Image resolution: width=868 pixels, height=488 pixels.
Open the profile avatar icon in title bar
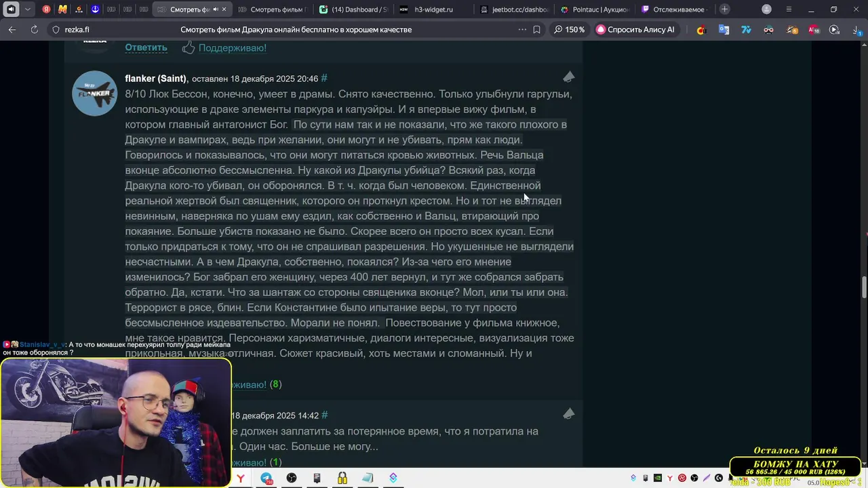coord(766,9)
